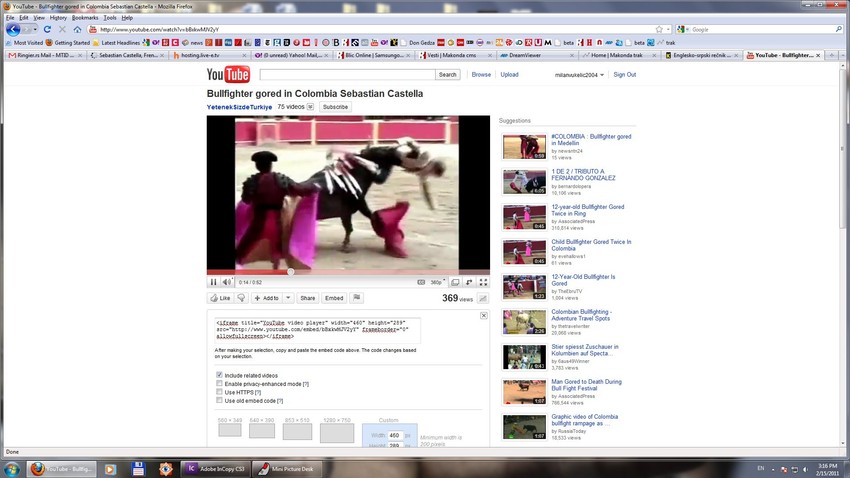Flag the video using the flag icon

[x=357, y=298]
